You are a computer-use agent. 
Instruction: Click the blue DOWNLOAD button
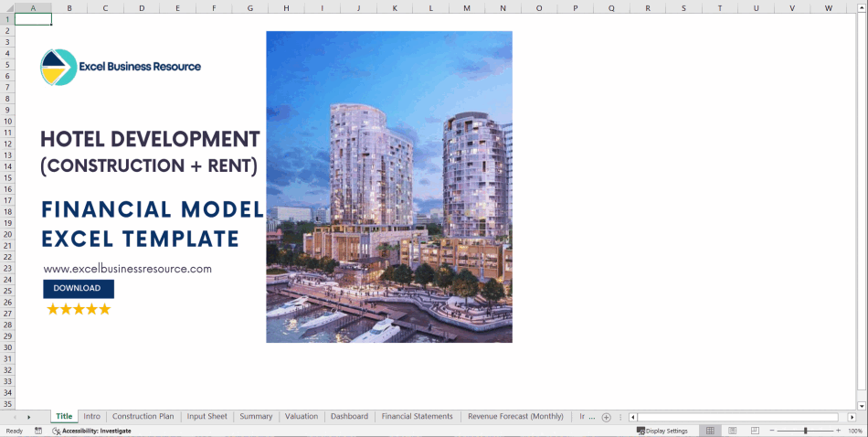click(78, 289)
